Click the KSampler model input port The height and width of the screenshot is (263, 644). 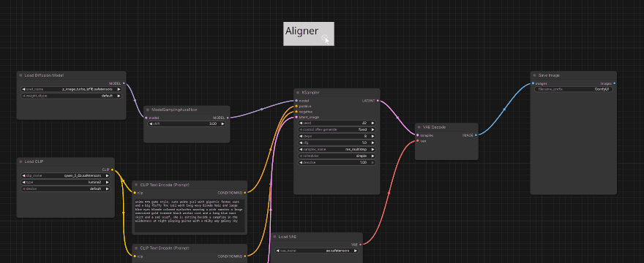tap(296, 101)
